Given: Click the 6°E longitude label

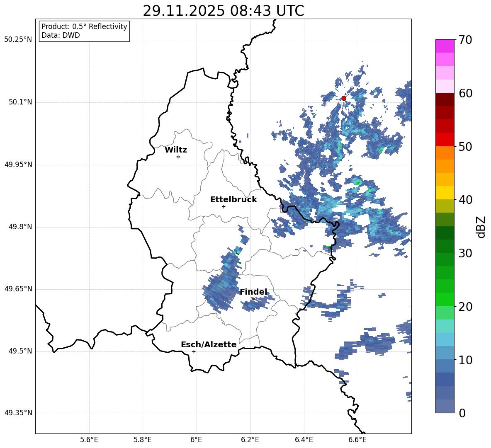Looking at the screenshot, I should point(196,440).
